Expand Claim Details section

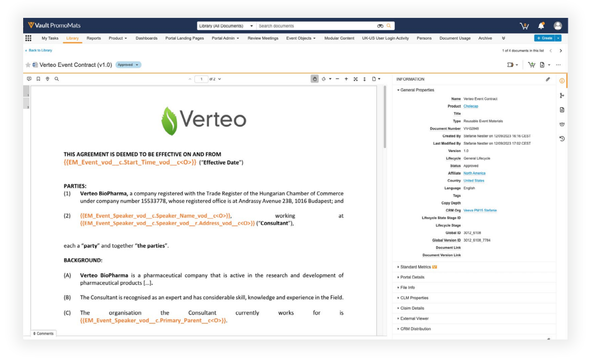coord(411,308)
